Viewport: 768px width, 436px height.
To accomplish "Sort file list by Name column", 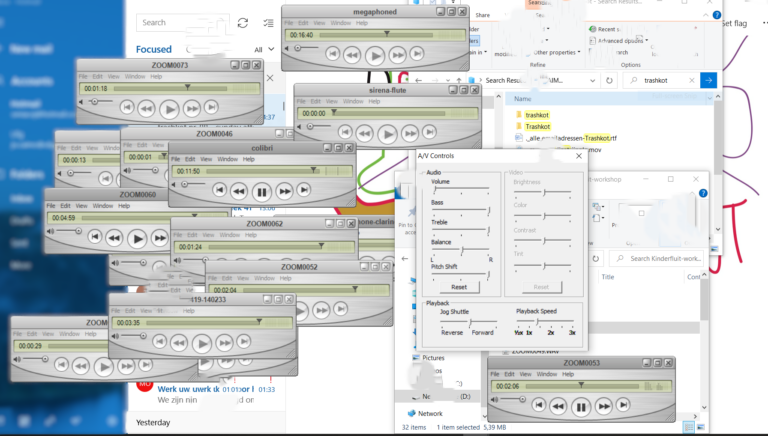I will [523, 99].
